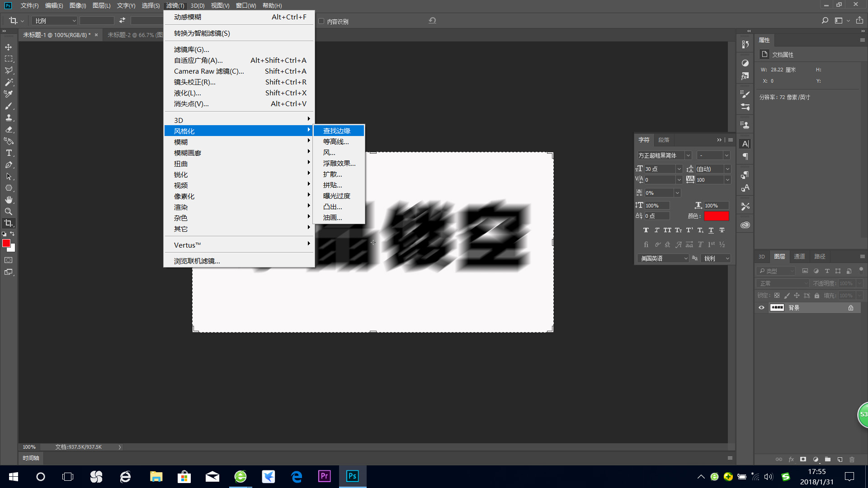Select the Eraser tool
Screen dimensions: 868x488
(x=9, y=129)
